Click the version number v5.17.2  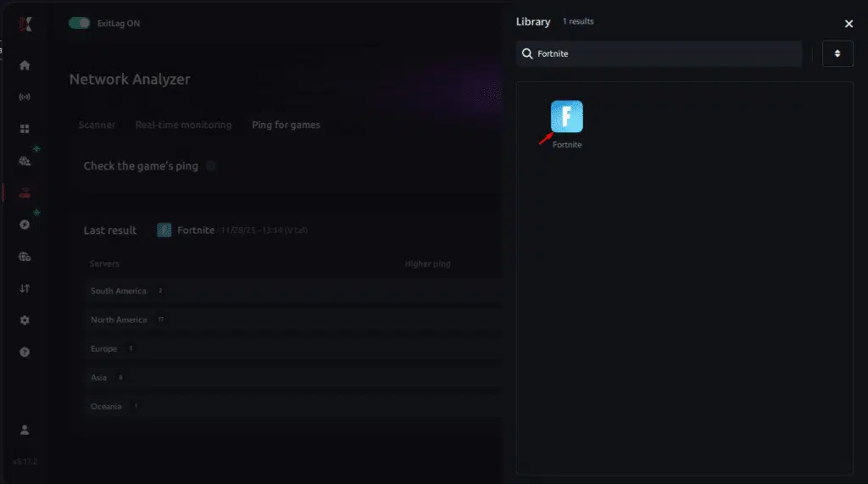click(x=25, y=461)
